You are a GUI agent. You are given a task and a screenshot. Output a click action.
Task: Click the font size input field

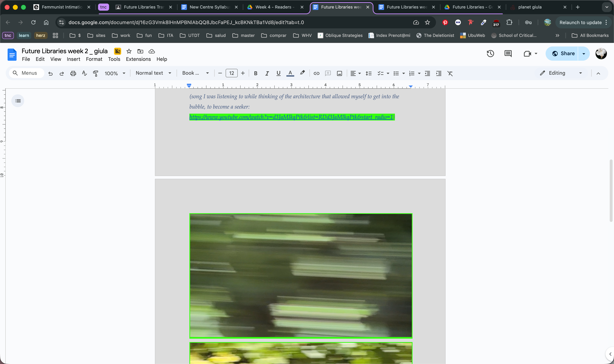[x=231, y=73]
